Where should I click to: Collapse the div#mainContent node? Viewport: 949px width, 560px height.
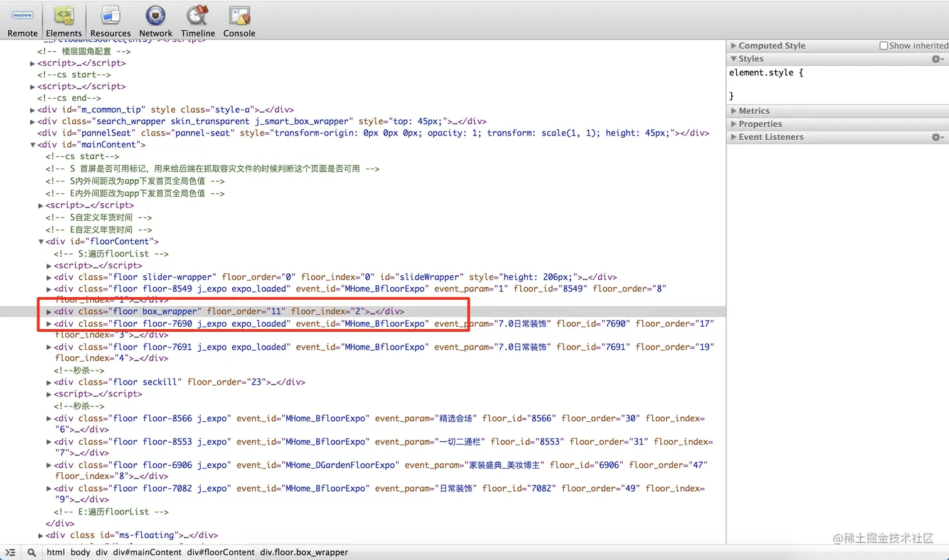tap(33, 145)
